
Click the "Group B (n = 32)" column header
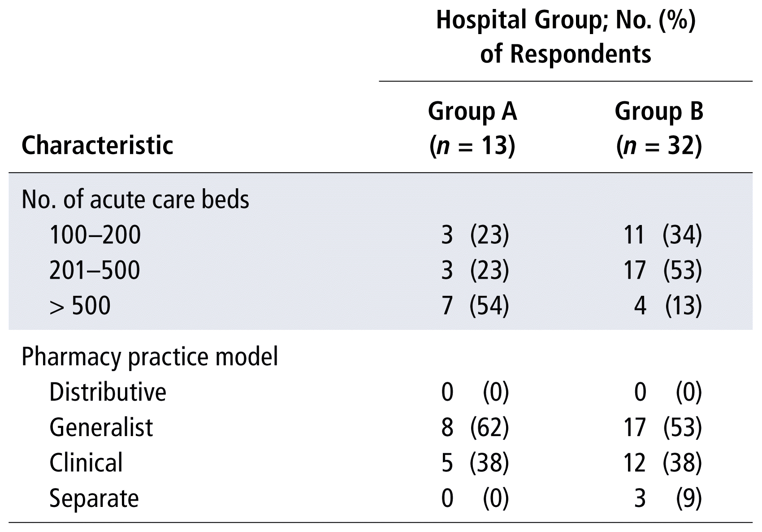(x=659, y=129)
